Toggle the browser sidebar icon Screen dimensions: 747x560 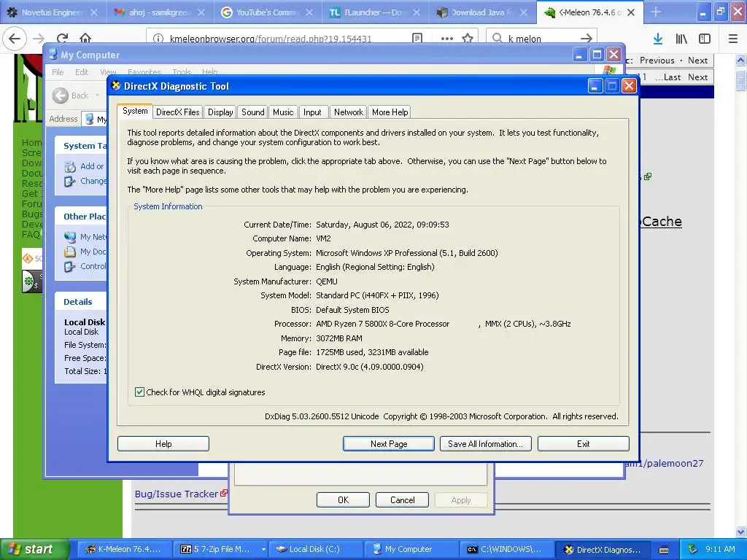pyautogui.click(x=705, y=39)
